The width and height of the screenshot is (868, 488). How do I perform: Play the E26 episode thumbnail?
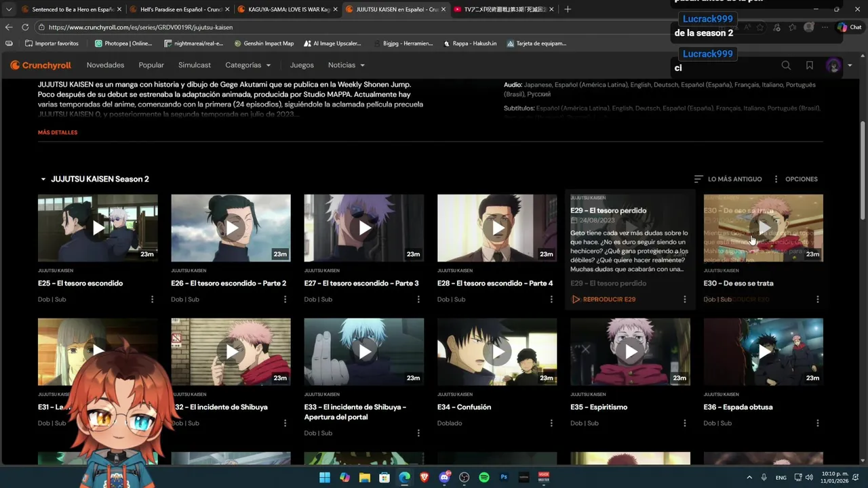pyautogui.click(x=231, y=228)
